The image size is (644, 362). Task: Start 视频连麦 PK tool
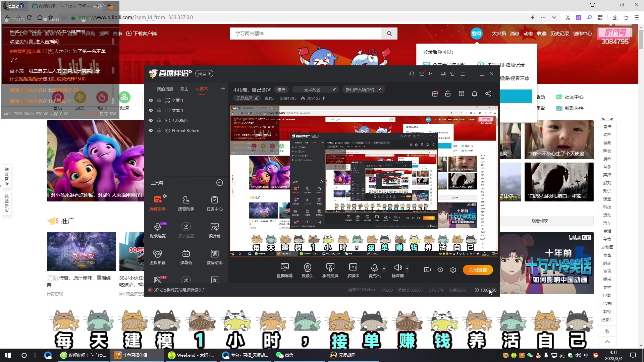coord(157,230)
